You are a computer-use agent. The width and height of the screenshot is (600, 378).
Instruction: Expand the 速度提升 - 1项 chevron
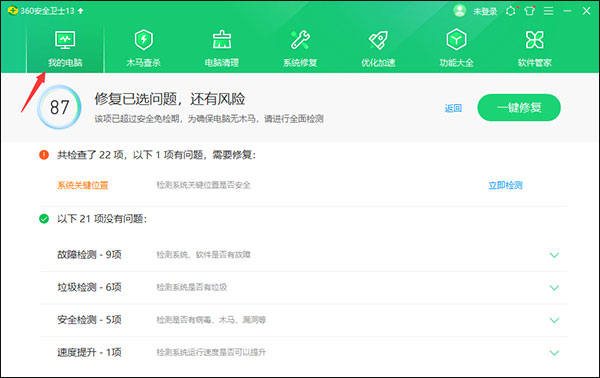click(x=554, y=353)
